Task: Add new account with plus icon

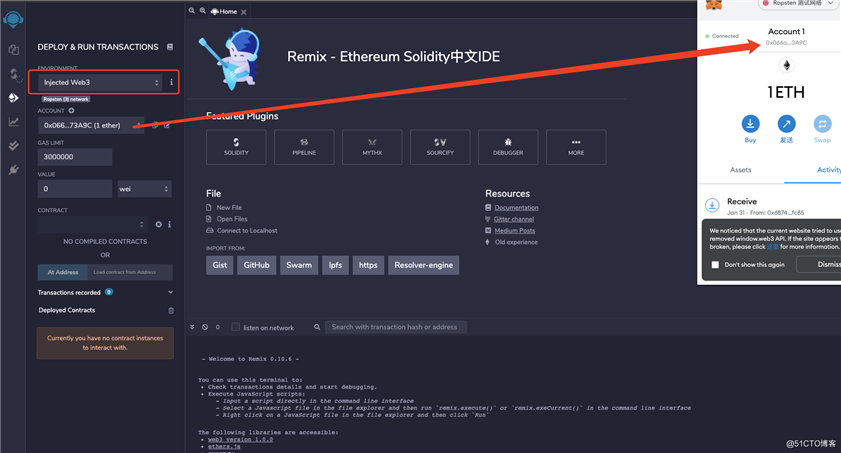Action: [x=71, y=110]
